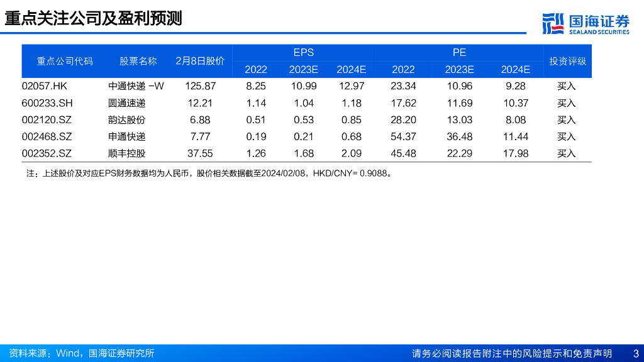Select PE value 54.37
This screenshot has height=362, width=644.
point(403,136)
